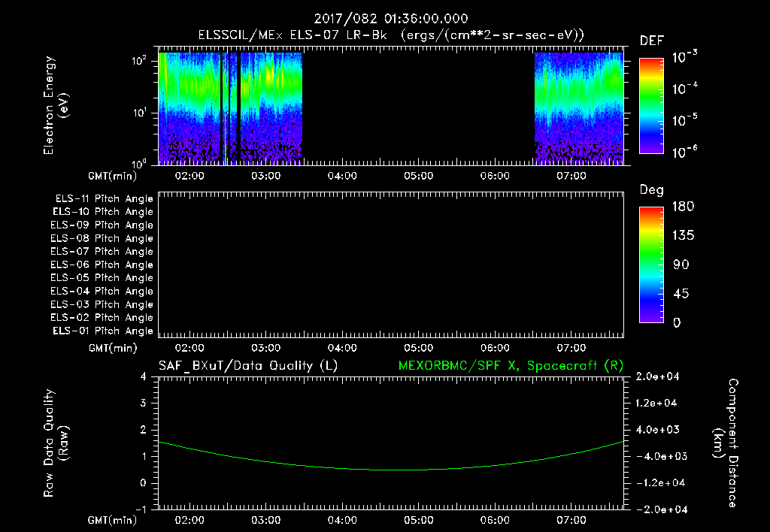Click the 07:00 tick label under bottom plot

(571, 520)
